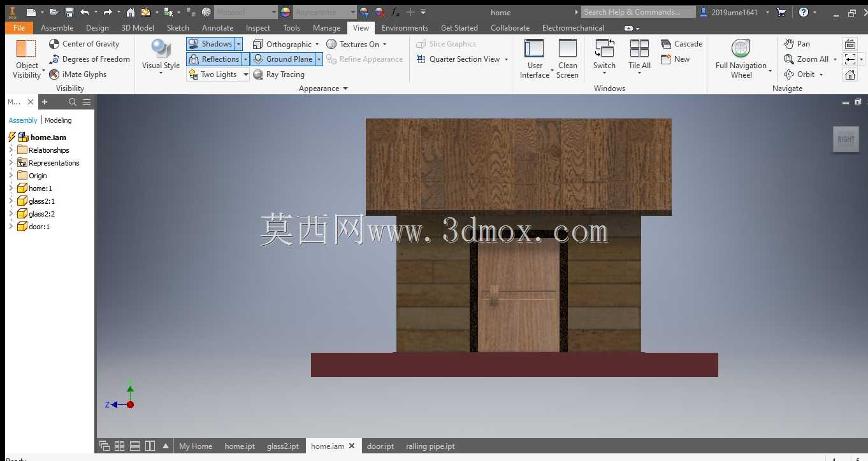The height and width of the screenshot is (461, 868).
Task: Click the Save icon in quick access toolbar
Action: 69,12
